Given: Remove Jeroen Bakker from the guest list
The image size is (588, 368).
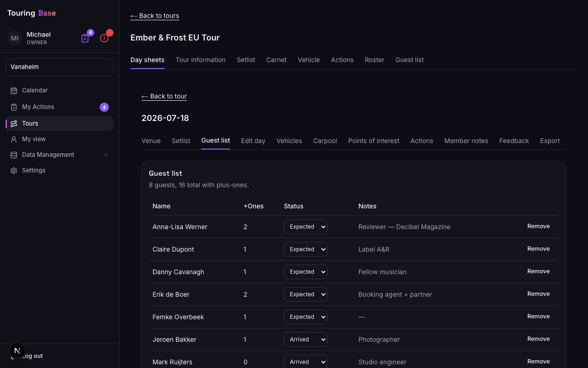Looking at the screenshot, I should (x=538, y=339).
